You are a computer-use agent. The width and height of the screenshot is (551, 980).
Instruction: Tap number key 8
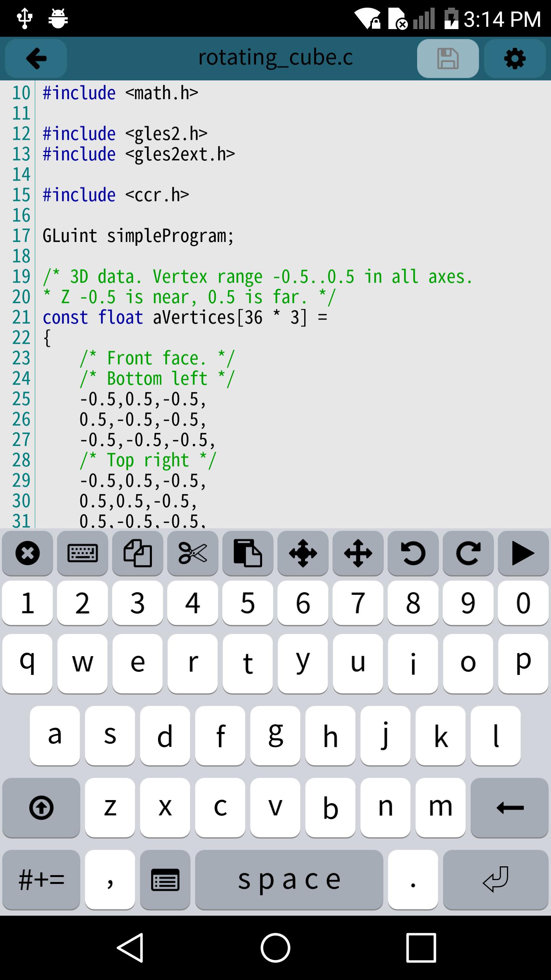413,603
